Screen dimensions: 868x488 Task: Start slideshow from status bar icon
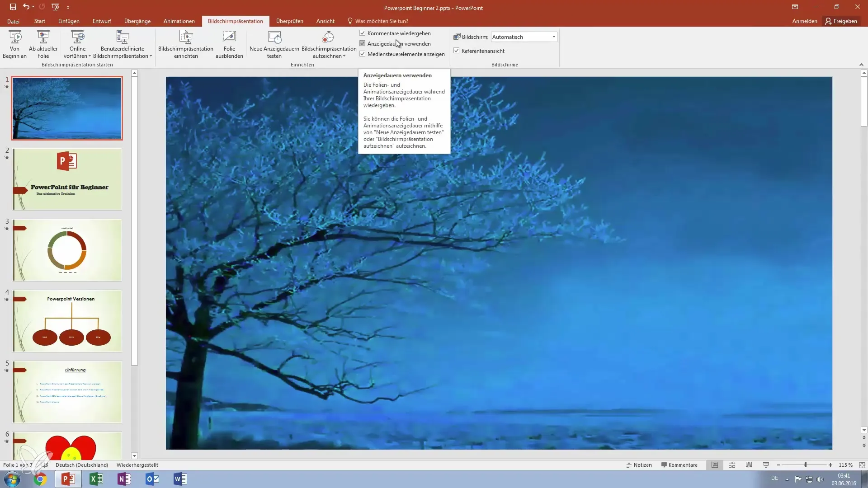(766, 465)
